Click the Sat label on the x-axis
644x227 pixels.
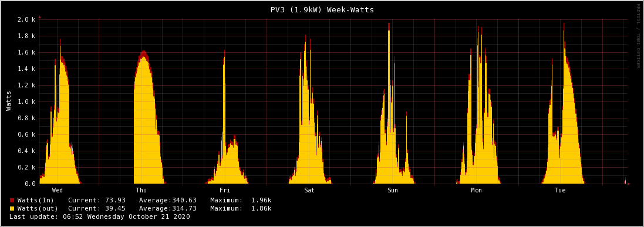pyautogui.click(x=309, y=191)
